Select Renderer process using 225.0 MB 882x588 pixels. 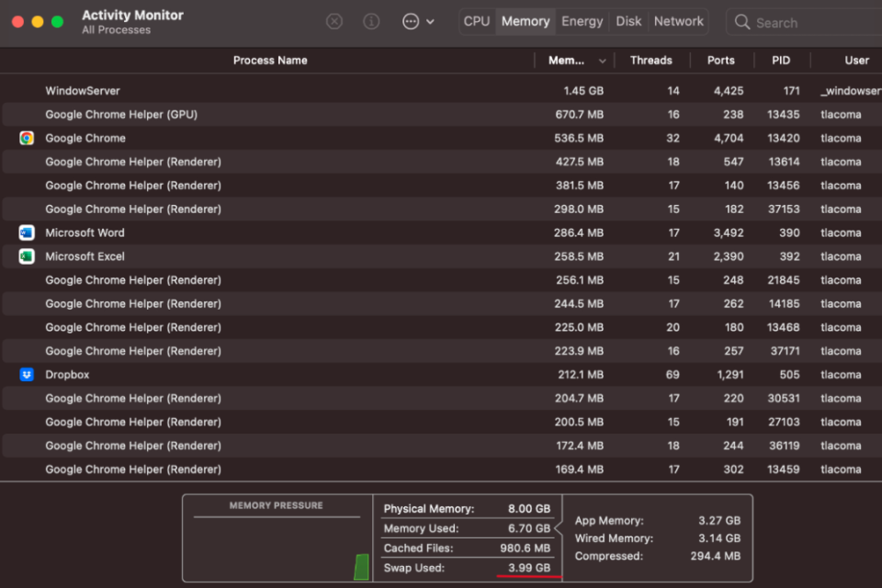click(441, 327)
